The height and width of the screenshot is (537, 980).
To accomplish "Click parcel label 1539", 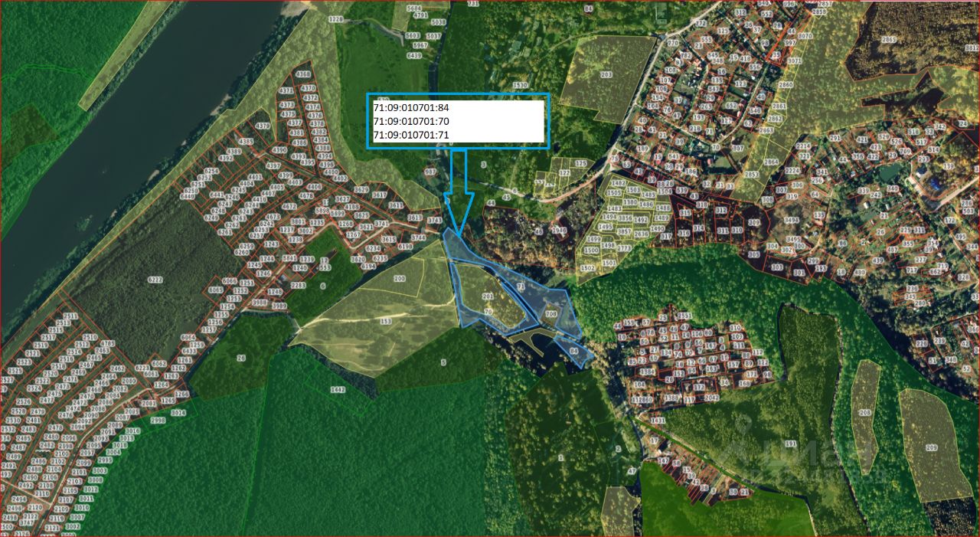I will [520, 86].
